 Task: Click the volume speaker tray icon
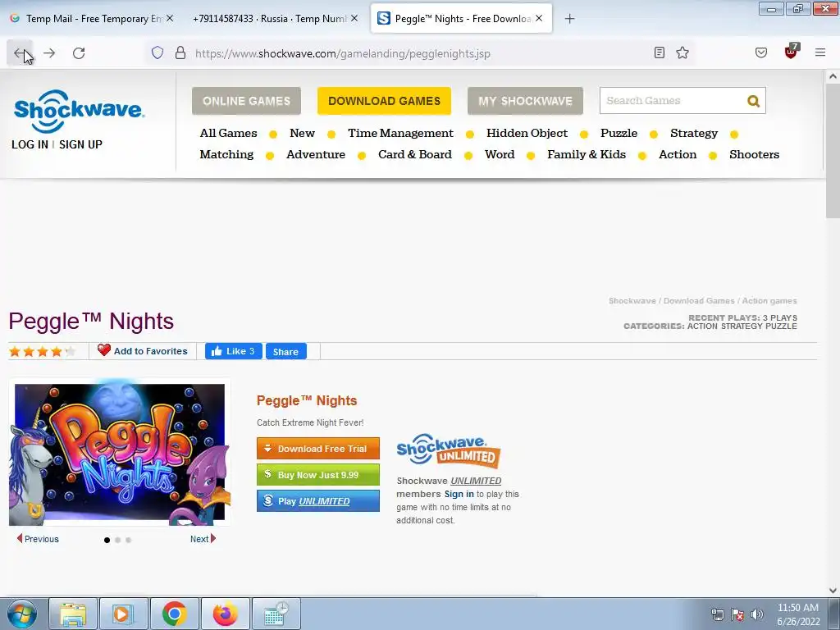(757, 614)
